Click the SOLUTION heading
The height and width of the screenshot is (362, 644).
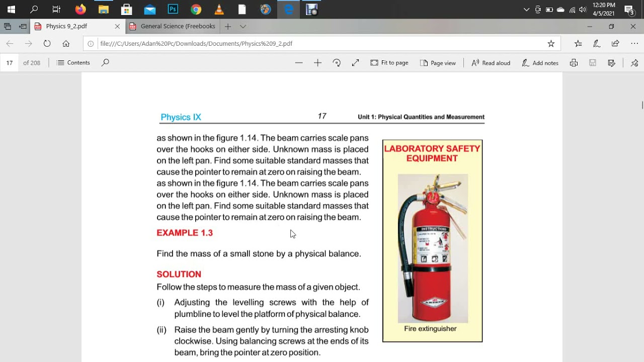(179, 274)
